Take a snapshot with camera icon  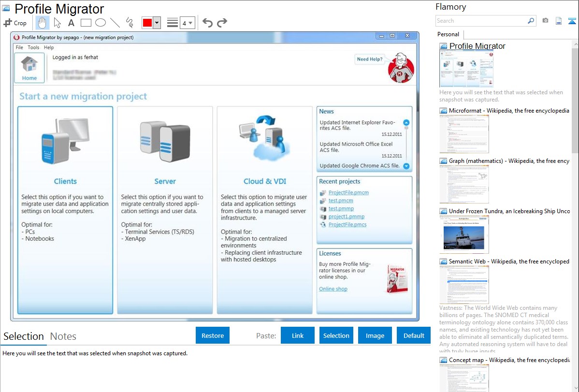pyautogui.click(x=545, y=21)
